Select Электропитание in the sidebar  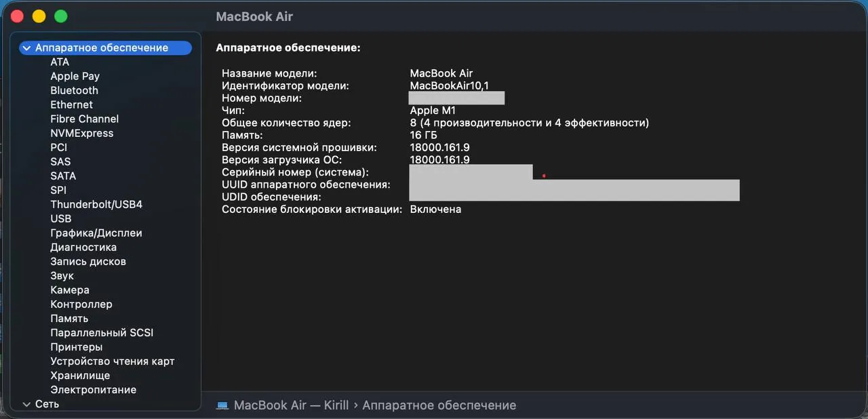94,389
